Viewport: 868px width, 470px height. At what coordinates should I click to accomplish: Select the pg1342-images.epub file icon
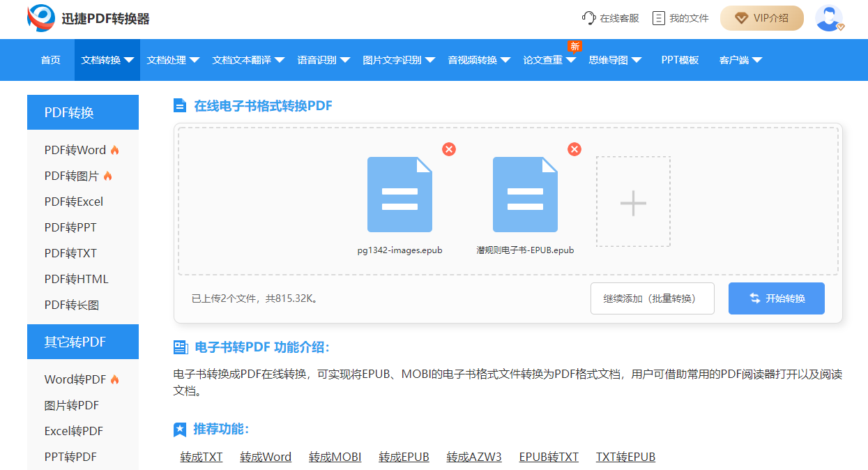pos(399,195)
